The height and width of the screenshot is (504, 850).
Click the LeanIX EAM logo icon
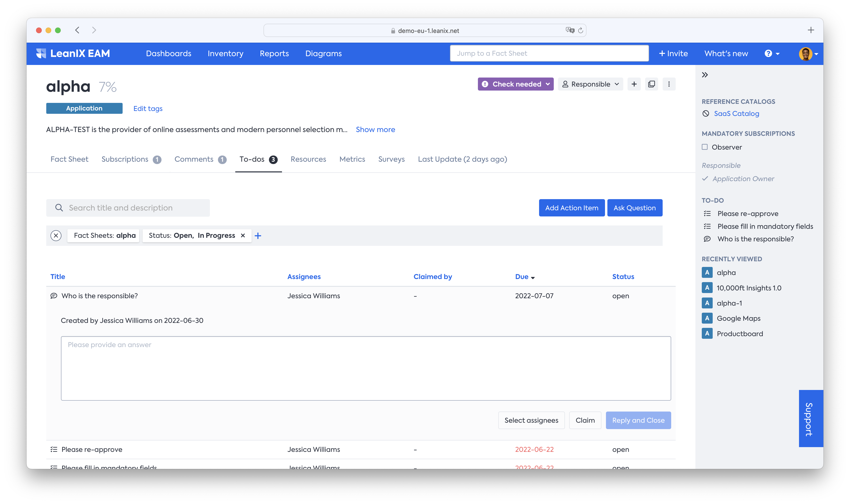click(x=41, y=53)
